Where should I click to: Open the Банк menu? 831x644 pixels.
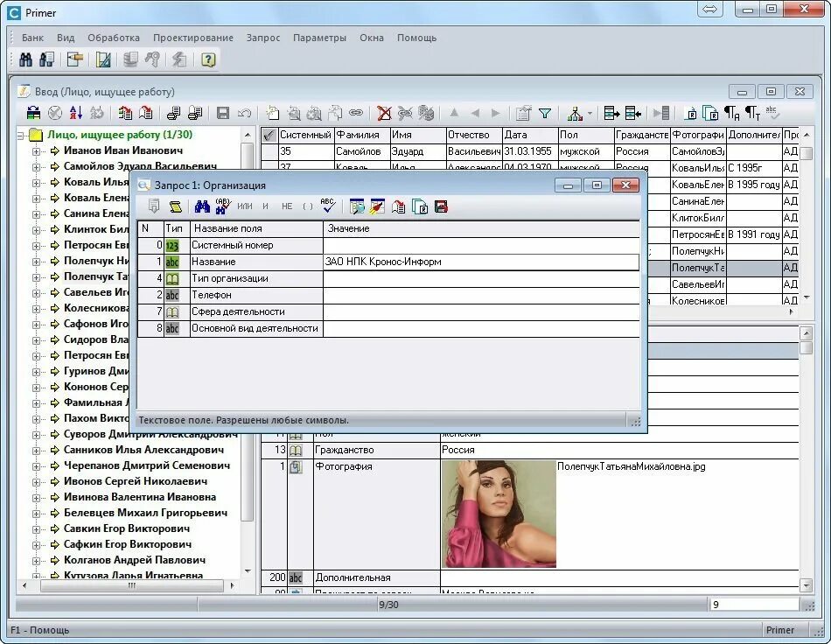click(33, 38)
